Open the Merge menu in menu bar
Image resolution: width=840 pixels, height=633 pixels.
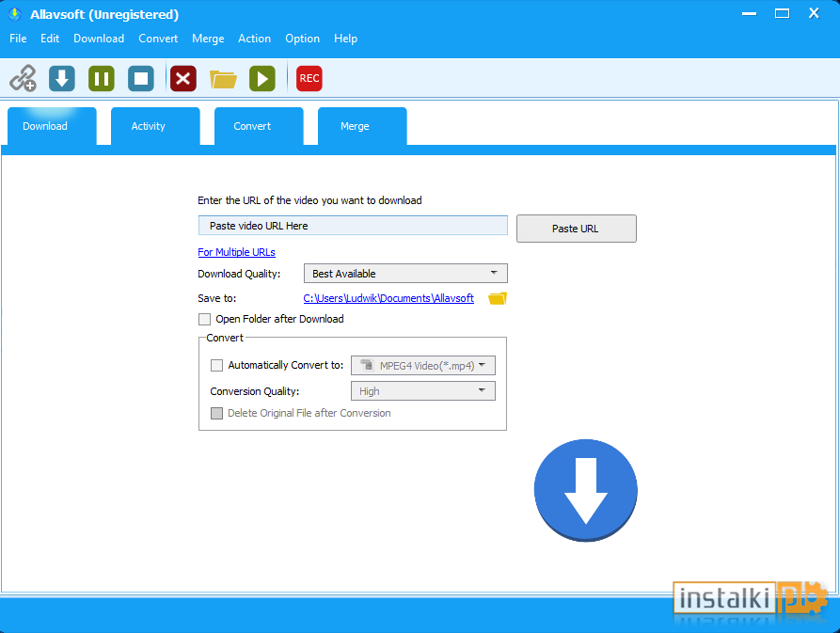pyautogui.click(x=209, y=39)
